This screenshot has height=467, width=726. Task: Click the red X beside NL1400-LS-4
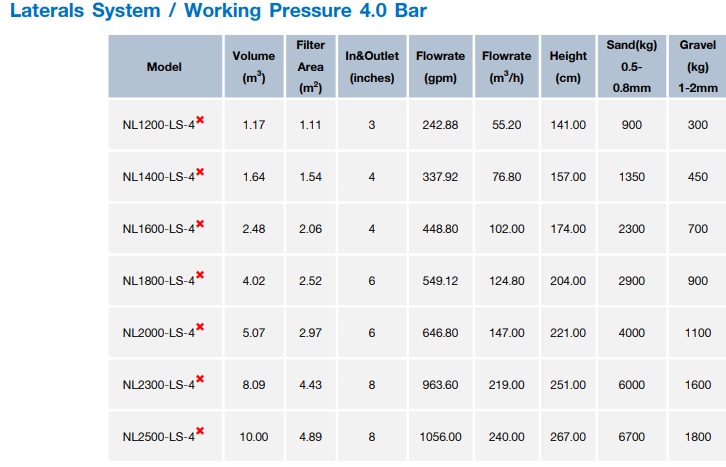click(200, 172)
